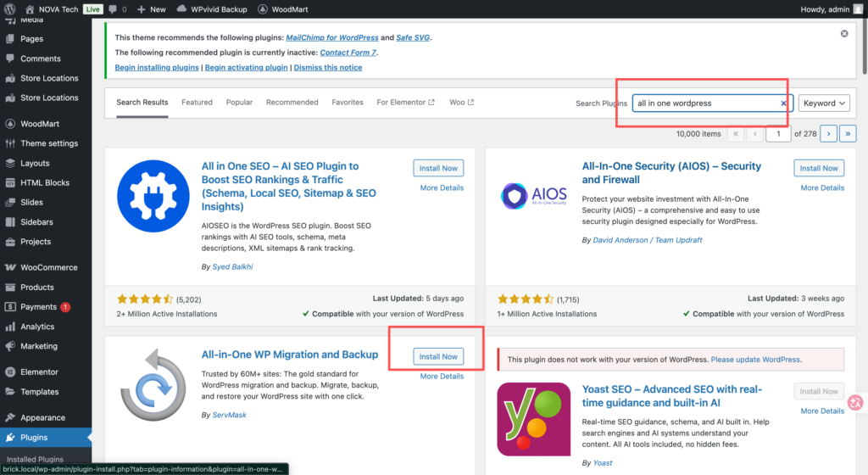Open the For Elementor tab
The width and height of the screenshot is (868, 475).
(406, 103)
